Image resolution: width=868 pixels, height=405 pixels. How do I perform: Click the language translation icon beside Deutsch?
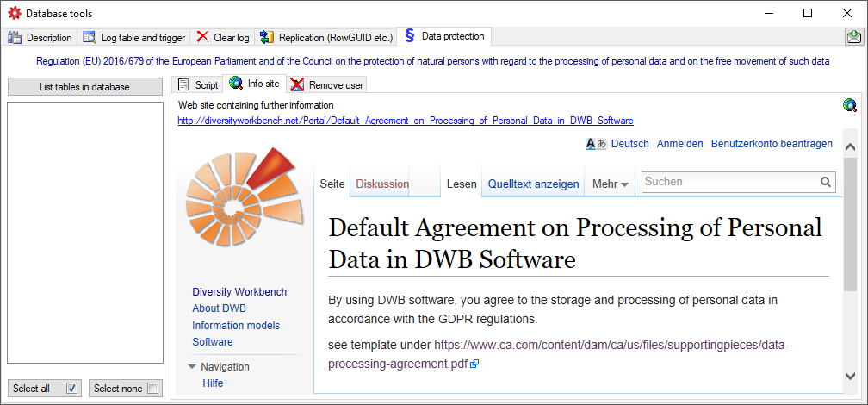point(596,144)
